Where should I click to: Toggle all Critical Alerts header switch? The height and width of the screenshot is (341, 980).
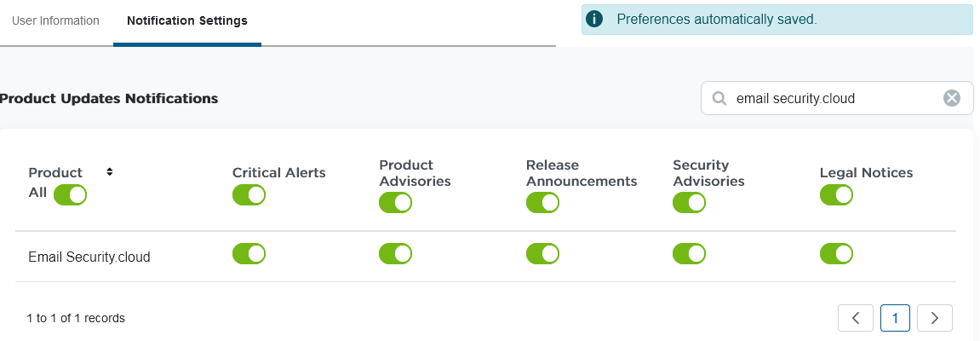tap(249, 194)
